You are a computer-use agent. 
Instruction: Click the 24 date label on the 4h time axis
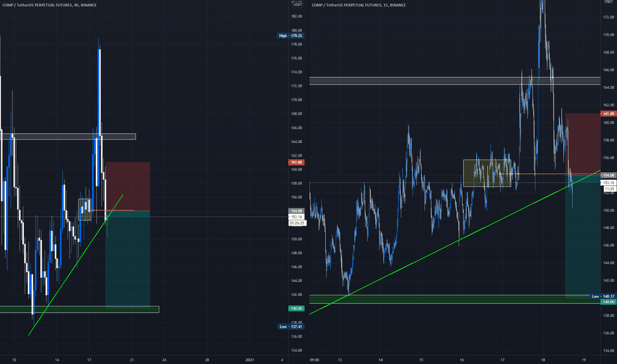[x=164, y=359]
